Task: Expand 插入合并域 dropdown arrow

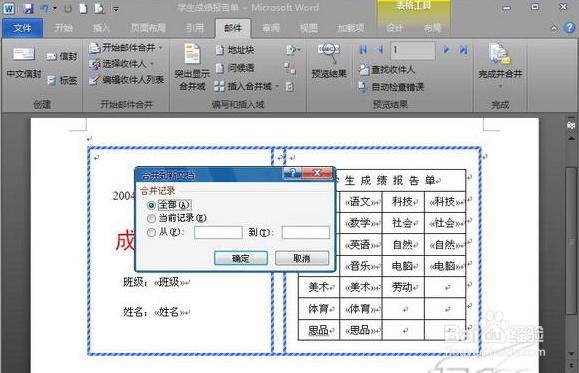Action: [277, 87]
